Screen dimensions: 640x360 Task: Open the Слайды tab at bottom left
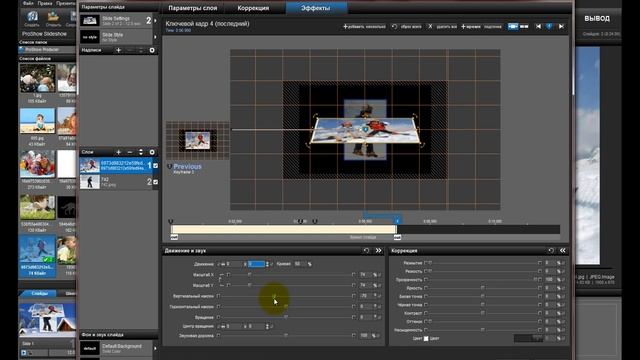40,293
